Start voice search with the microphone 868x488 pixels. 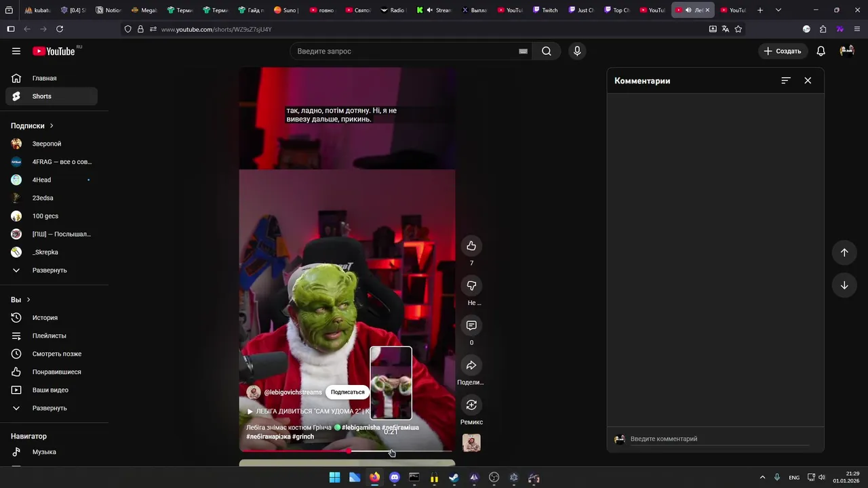[577, 51]
